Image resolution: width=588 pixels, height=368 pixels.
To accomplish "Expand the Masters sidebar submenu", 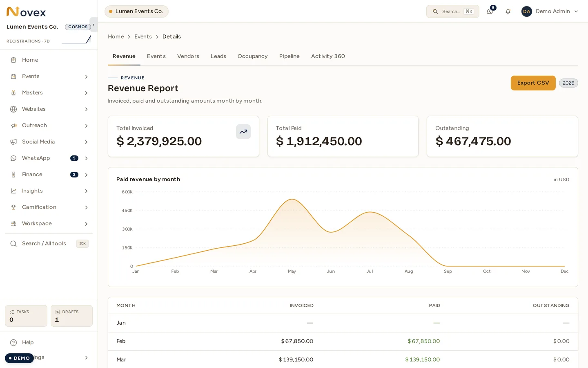I will (x=86, y=93).
